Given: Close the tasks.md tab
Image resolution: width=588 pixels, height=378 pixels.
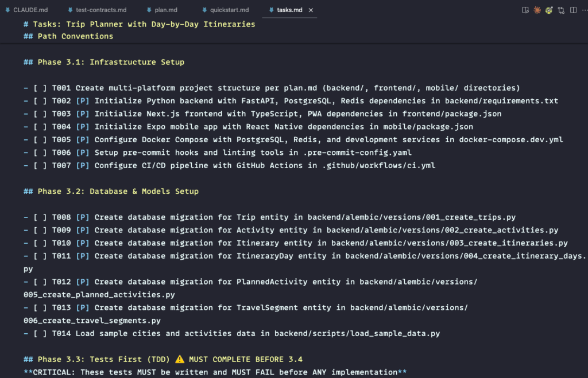Looking at the screenshot, I should click(311, 10).
